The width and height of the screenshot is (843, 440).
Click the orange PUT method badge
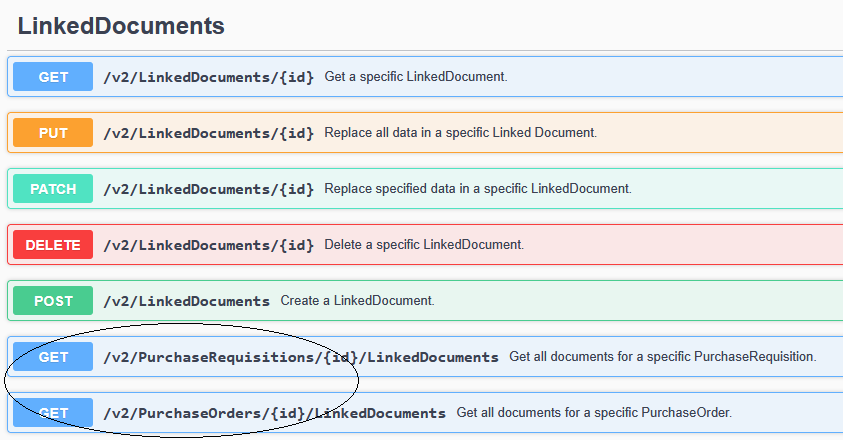click(53, 133)
